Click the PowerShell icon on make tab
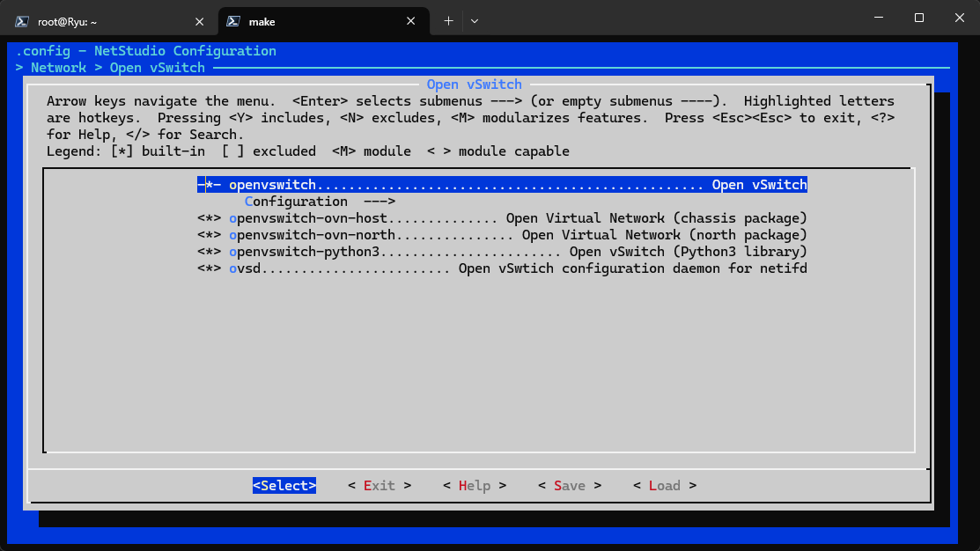Screen dimensions: 980x551 [233, 21]
